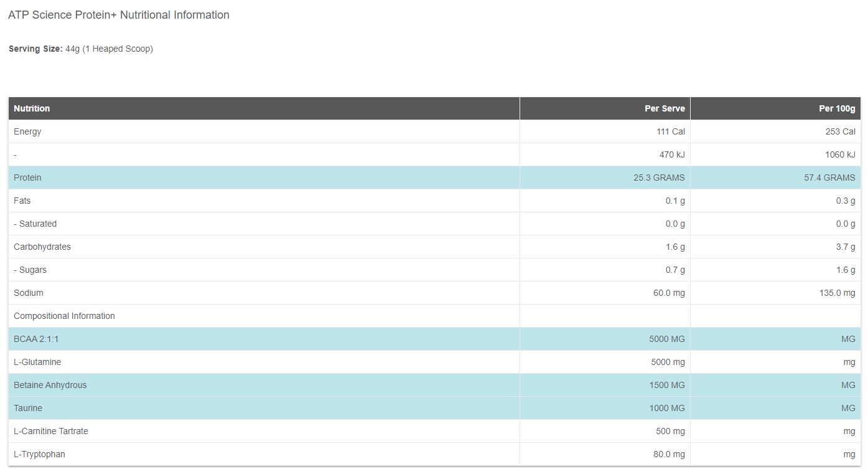Viewport: 868px width, 474px height.
Task: Click the '5000 MG' BCAA value
Action: [x=667, y=339]
